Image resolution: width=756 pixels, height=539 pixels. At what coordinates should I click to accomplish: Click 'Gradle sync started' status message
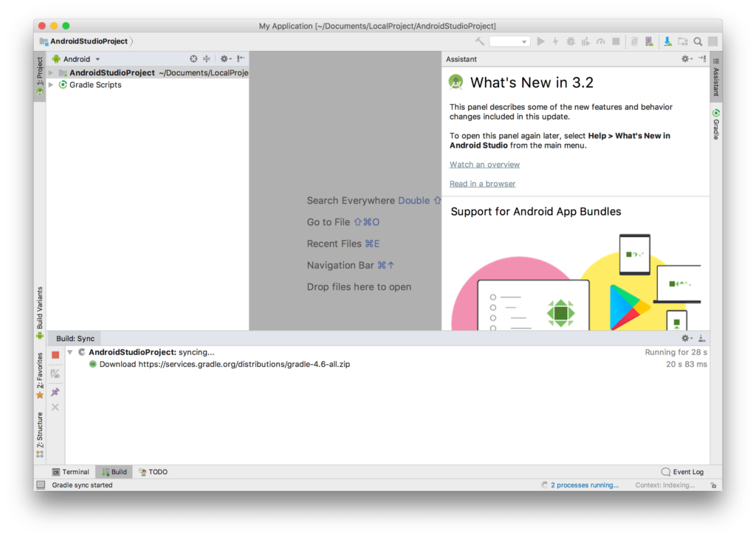(x=83, y=485)
